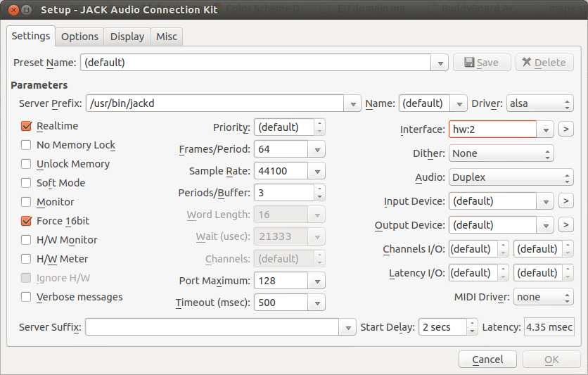Click the Output Device picker arrow button
This screenshot has height=375, width=588.
(566, 225)
